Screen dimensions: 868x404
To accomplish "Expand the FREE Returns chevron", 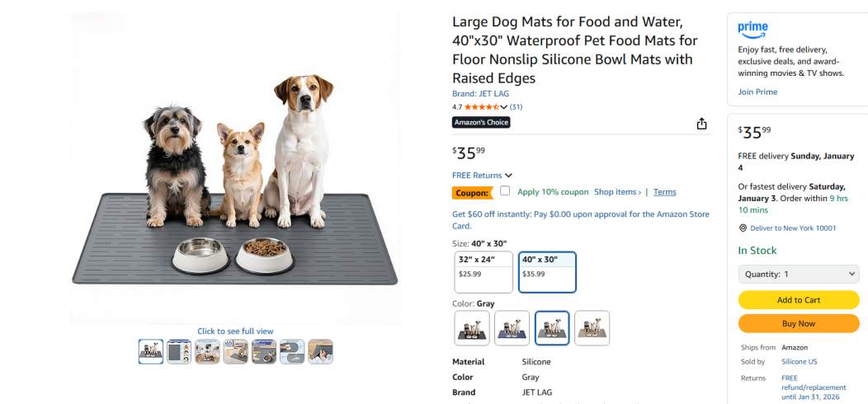I will tap(508, 176).
